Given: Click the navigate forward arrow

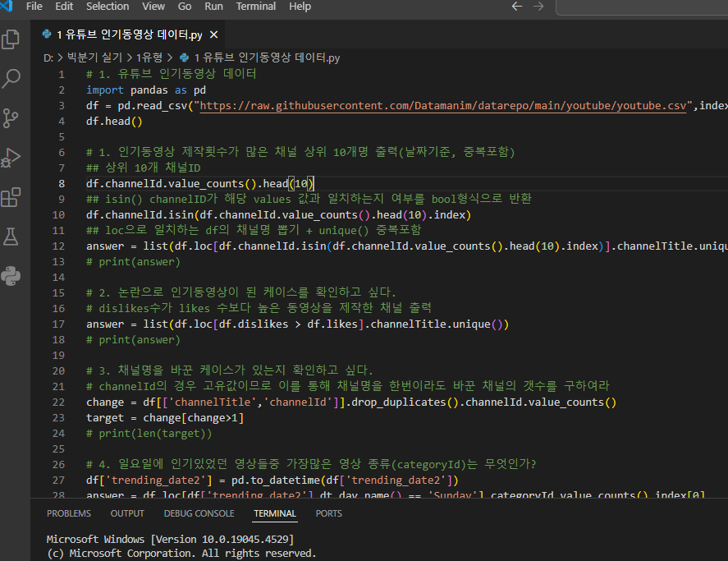Looking at the screenshot, I should [539, 6].
